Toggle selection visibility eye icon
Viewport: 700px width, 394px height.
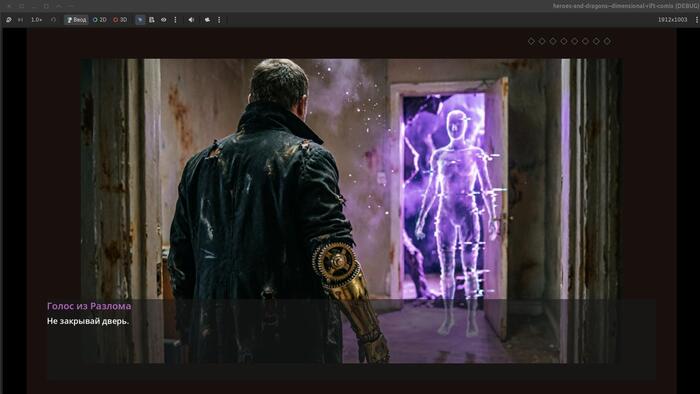(164, 20)
